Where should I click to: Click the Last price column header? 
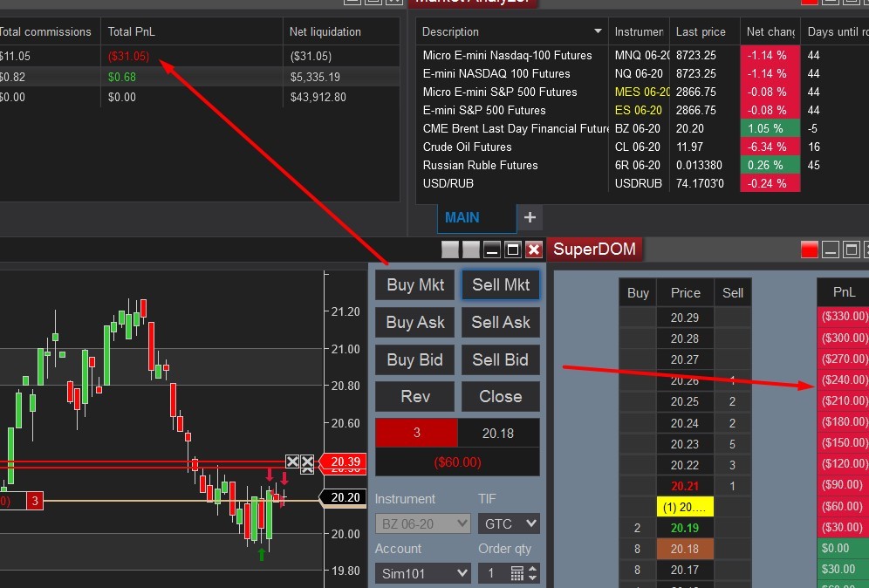pyautogui.click(x=704, y=31)
